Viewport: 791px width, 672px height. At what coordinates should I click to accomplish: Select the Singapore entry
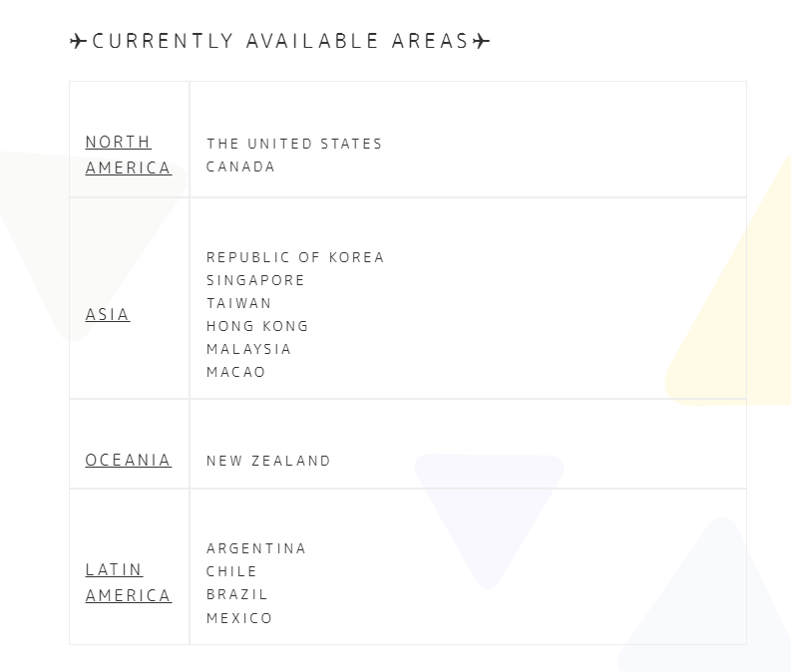[255, 280]
